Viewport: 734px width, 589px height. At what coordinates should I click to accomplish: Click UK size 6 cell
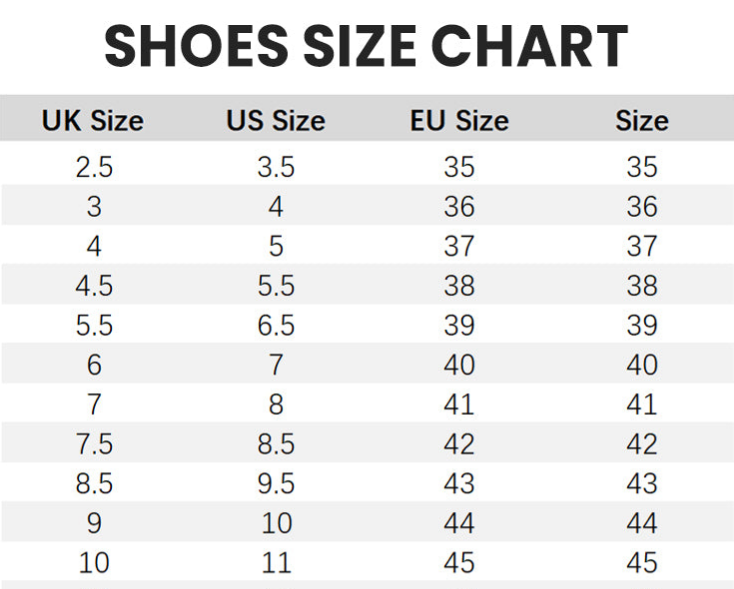tap(94, 365)
